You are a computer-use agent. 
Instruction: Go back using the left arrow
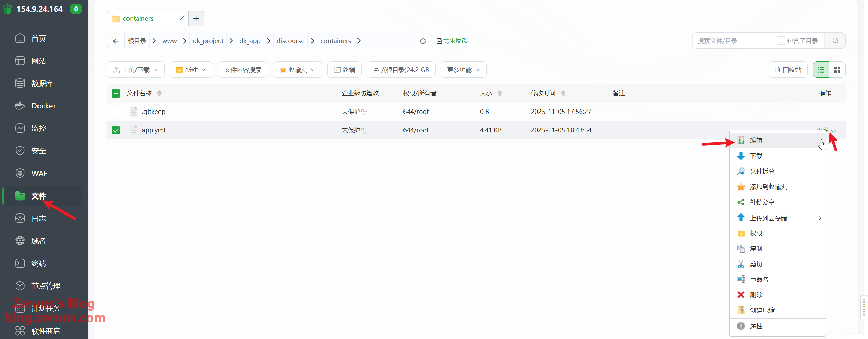(x=116, y=41)
